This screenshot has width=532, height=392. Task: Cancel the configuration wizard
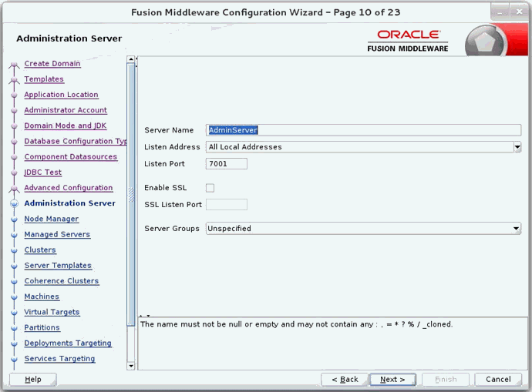(498, 380)
